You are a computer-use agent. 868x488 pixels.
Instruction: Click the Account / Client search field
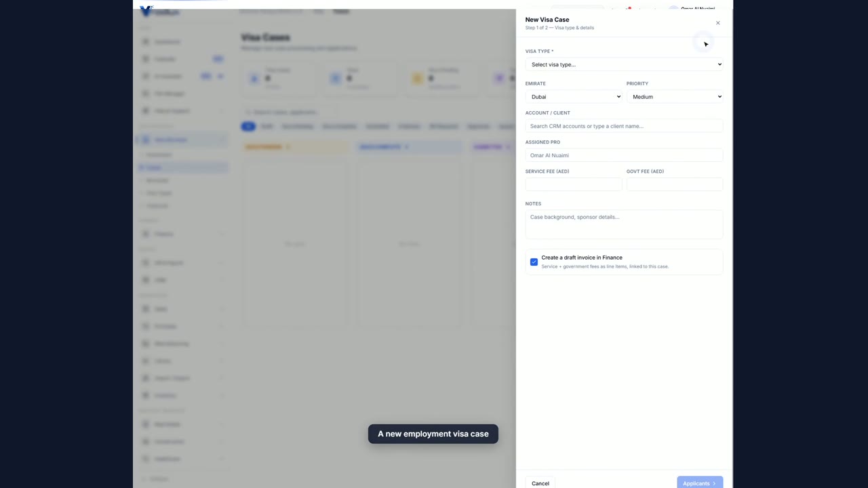[x=624, y=126]
